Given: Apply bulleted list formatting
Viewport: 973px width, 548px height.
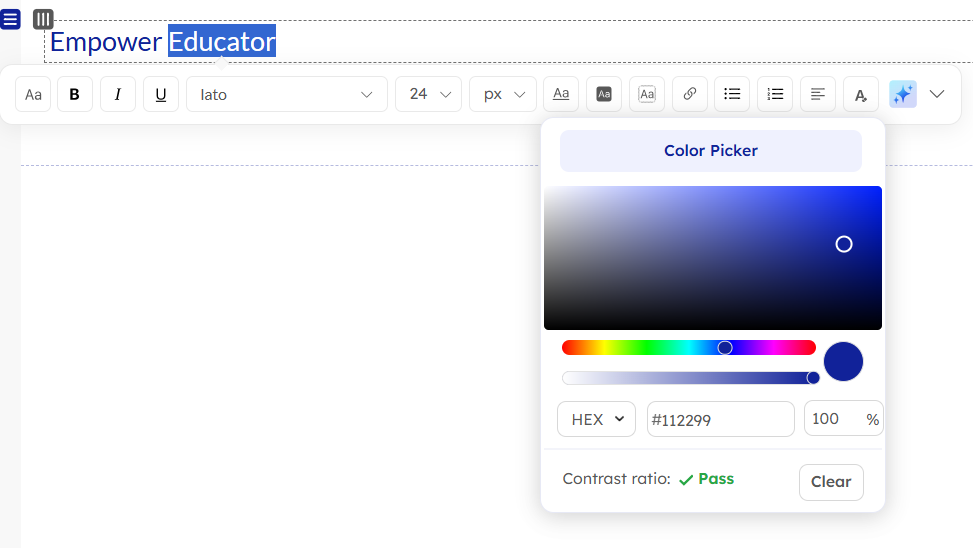Looking at the screenshot, I should click(x=732, y=94).
